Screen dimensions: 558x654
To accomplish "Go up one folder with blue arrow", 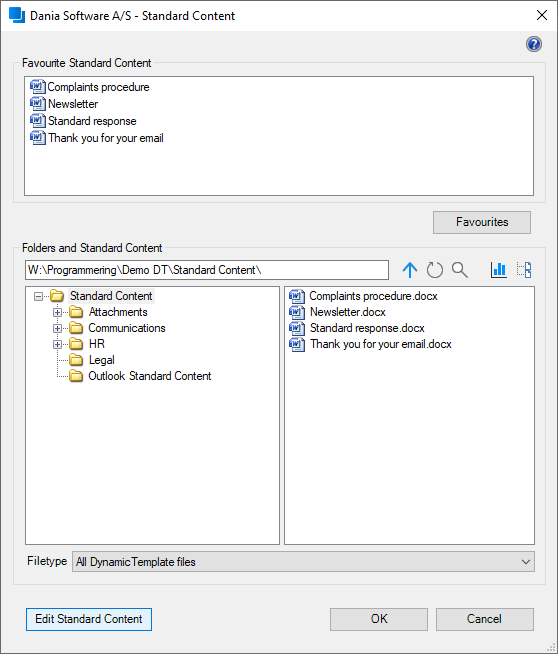I will pyautogui.click(x=410, y=270).
